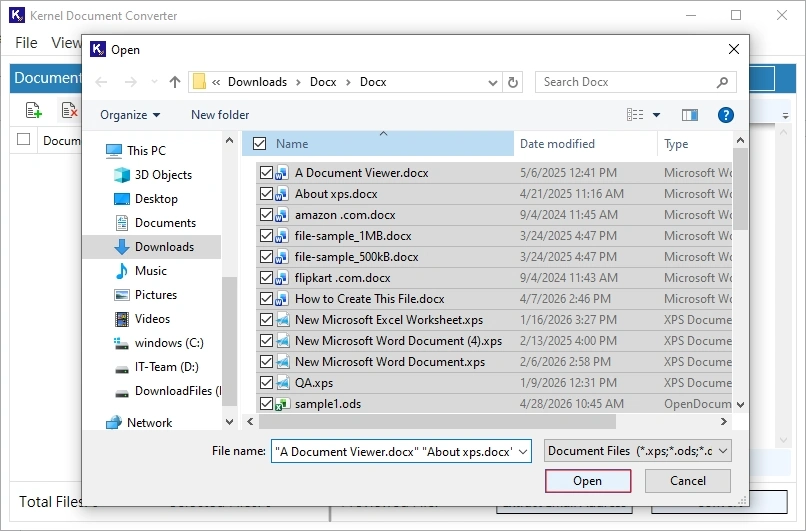This screenshot has width=806, height=531.
Task: Click the File name text field
Action: pos(394,452)
